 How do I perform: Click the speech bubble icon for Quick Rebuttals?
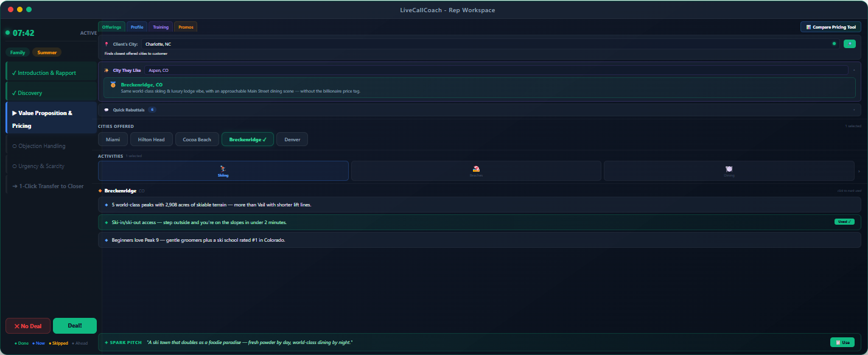coord(107,110)
